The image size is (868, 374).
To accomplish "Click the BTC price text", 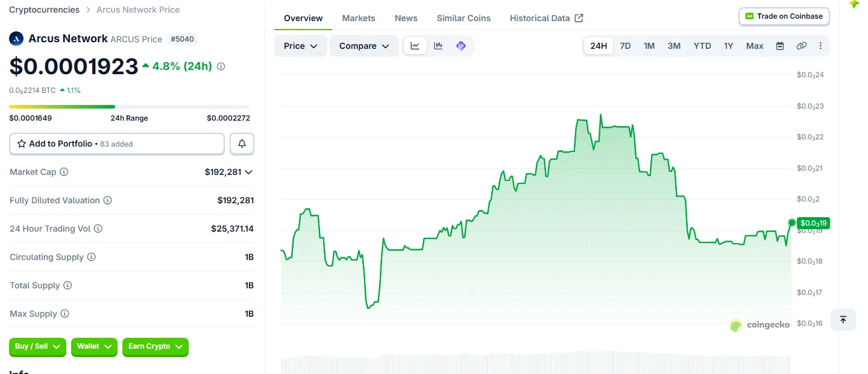I will click(33, 90).
